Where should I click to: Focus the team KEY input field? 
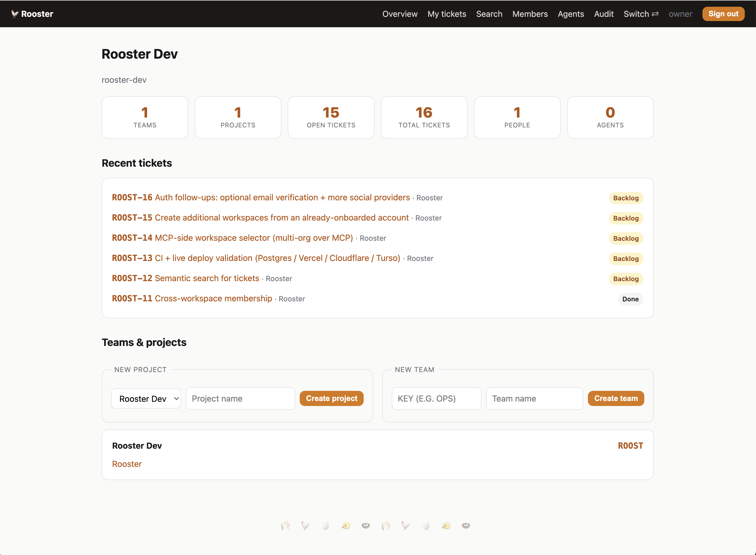[436, 398]
